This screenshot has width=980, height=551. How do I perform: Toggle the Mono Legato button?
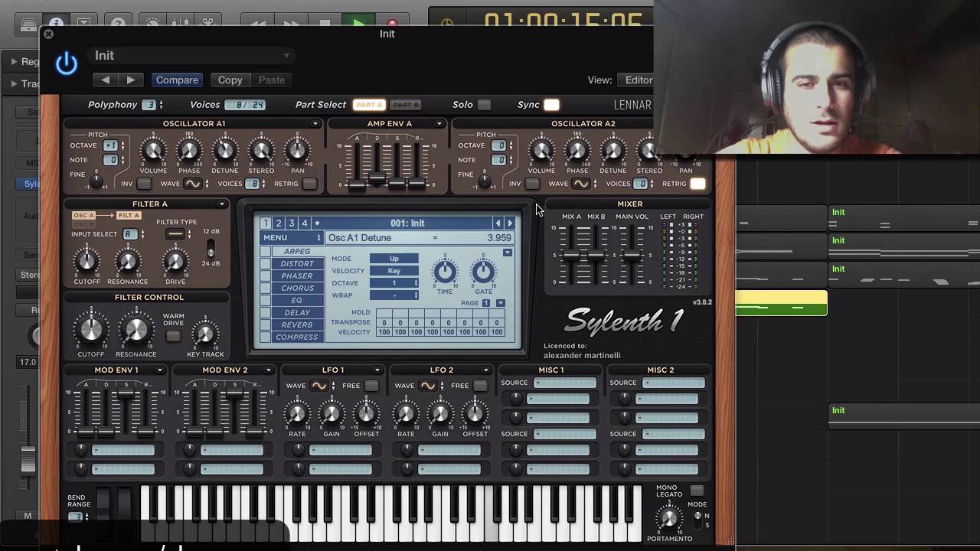(697, 490)
